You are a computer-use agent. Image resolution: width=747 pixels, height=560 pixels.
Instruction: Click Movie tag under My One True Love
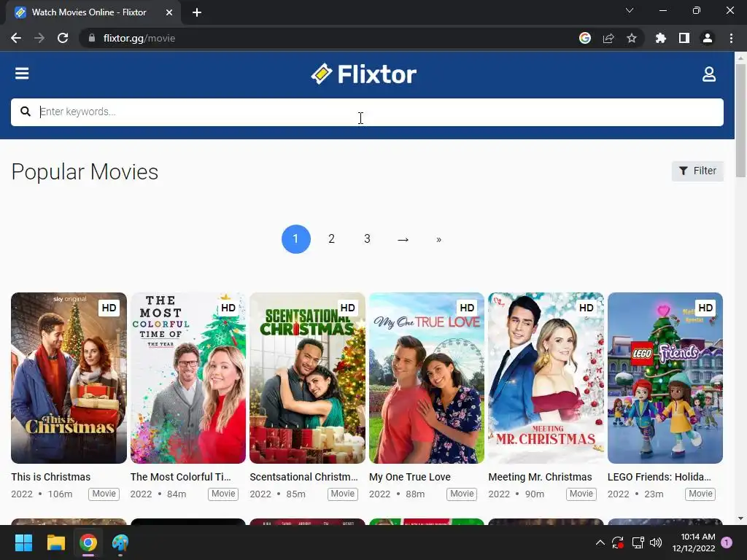click(462, 494)
